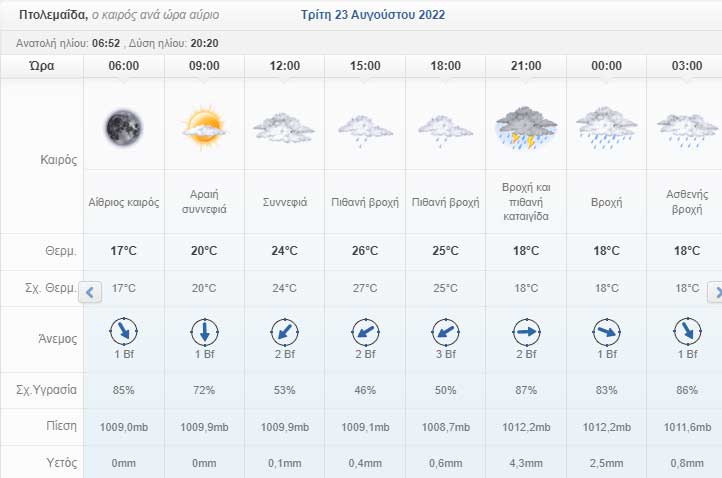The image size is (722, 478).
Task: Select the 06:00 column header
Action: pos(123,66)
